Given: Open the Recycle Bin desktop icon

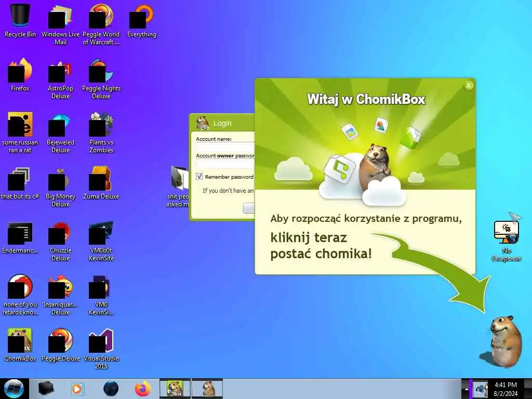Looking at the screenshot, I should (x=20, y=20).
